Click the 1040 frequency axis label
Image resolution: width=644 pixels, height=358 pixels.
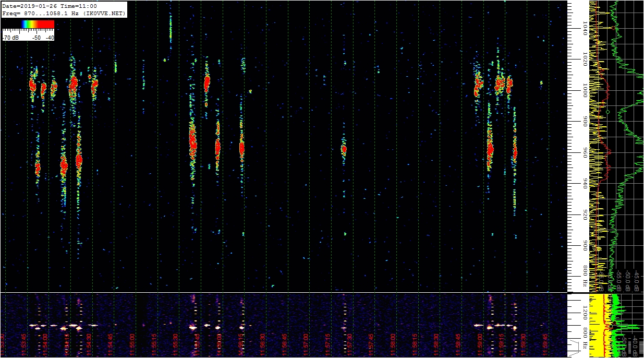pos(585,28)
